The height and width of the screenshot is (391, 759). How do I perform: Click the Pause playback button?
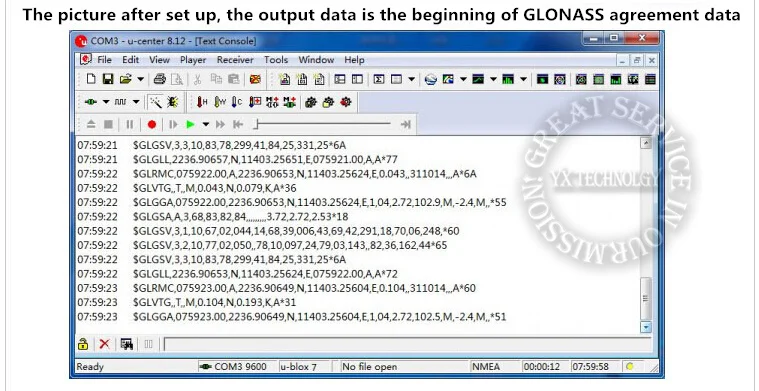coord(129,124)
